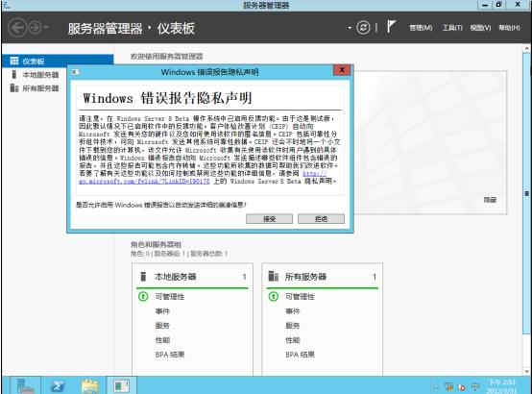Click the 接受 button
The width and height of the screenshot is (532, 394).
tap(269, 219)
